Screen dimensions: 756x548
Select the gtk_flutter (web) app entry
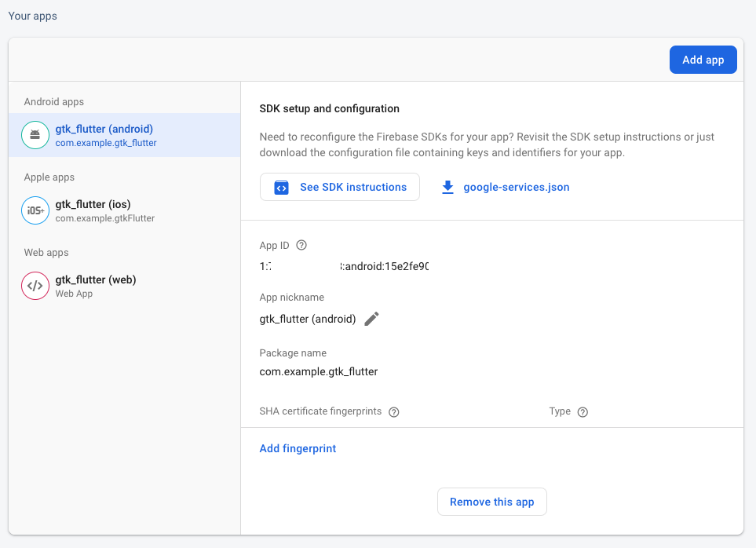96,285
